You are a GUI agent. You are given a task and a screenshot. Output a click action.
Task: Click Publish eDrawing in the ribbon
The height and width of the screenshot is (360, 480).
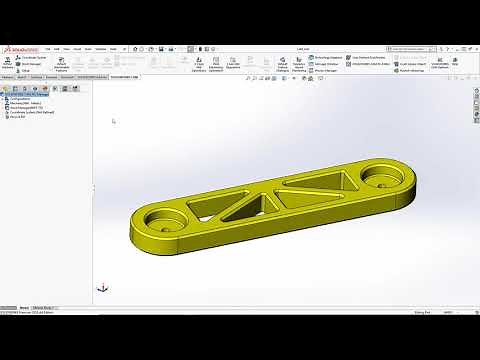click(409, 70)
